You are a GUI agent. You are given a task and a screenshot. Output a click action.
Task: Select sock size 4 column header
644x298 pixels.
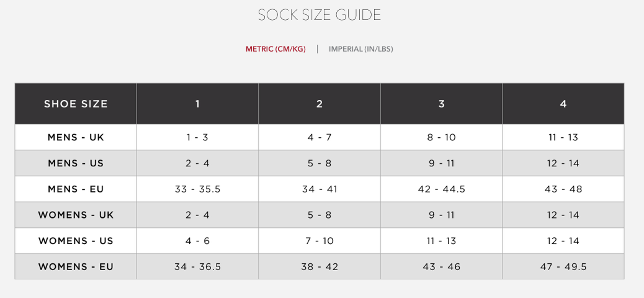[563, 104]
